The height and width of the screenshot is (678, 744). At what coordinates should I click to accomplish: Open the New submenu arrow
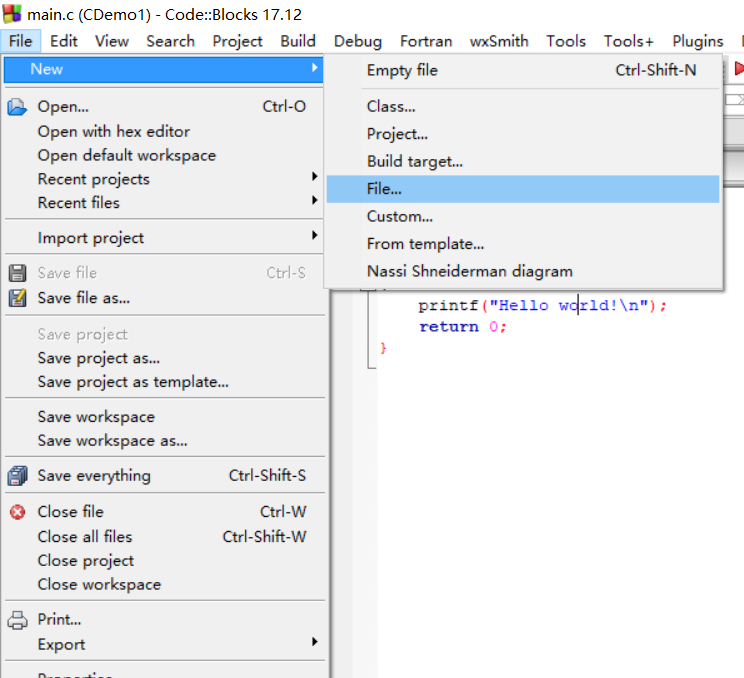pos(314,68)
